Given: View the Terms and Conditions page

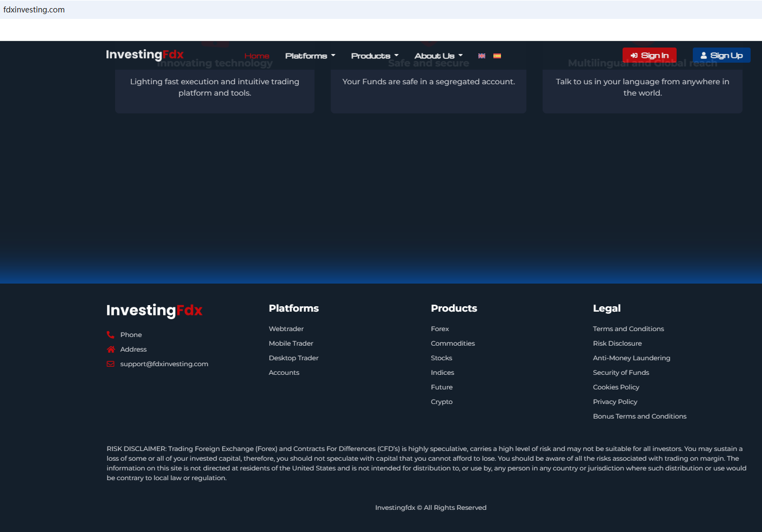Looking at the screenshot, I should coord(628,329).
